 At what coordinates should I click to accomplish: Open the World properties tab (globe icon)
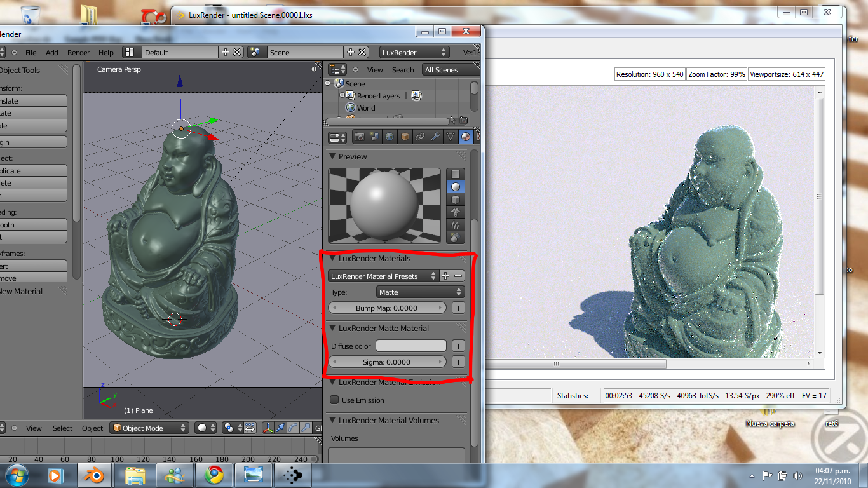[x=390, y=137]
